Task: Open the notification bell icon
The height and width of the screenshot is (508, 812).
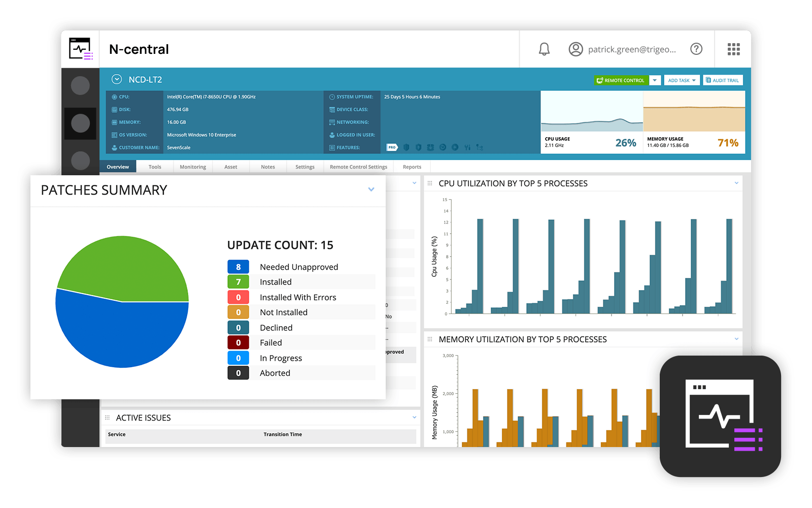Action: point(544,49)
